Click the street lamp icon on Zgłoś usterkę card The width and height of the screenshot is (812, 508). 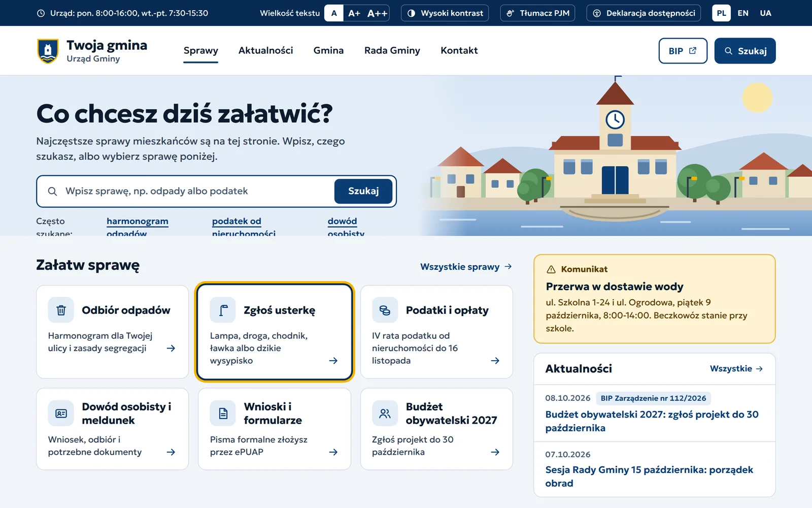(x=223, y=310)
